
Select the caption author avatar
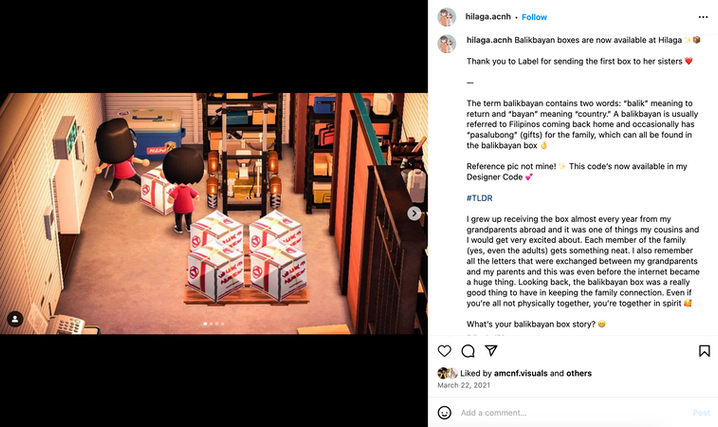(x=447, y=44)
